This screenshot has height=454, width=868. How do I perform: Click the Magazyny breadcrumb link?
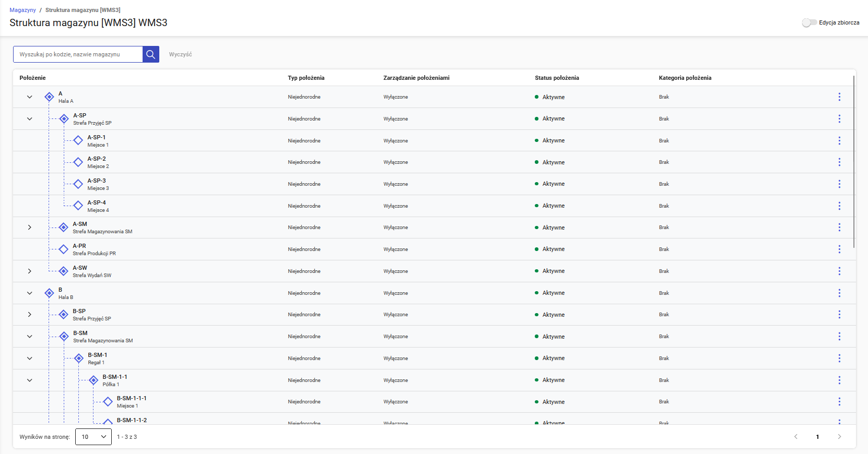coord(22,10)
